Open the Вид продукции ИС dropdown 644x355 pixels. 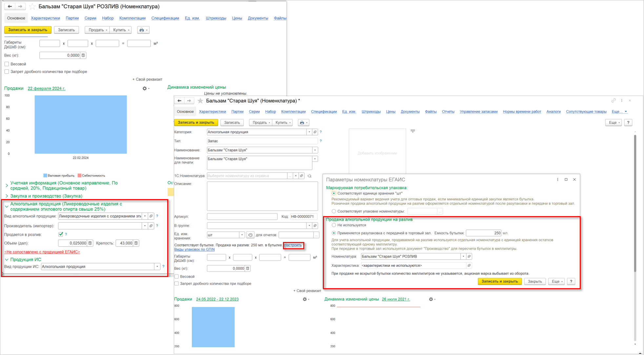coord(157,267)
